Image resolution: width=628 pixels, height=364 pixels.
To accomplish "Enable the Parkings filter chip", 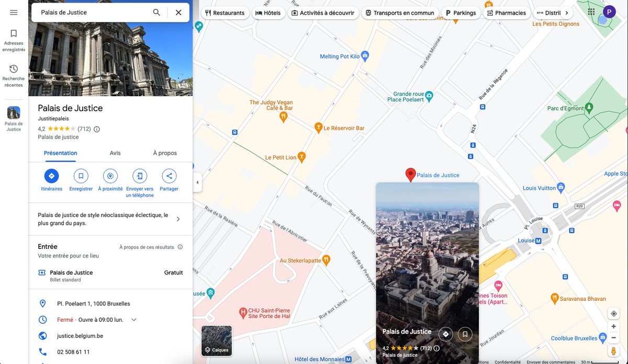I will pyautogui.click(x=461, y=12).
